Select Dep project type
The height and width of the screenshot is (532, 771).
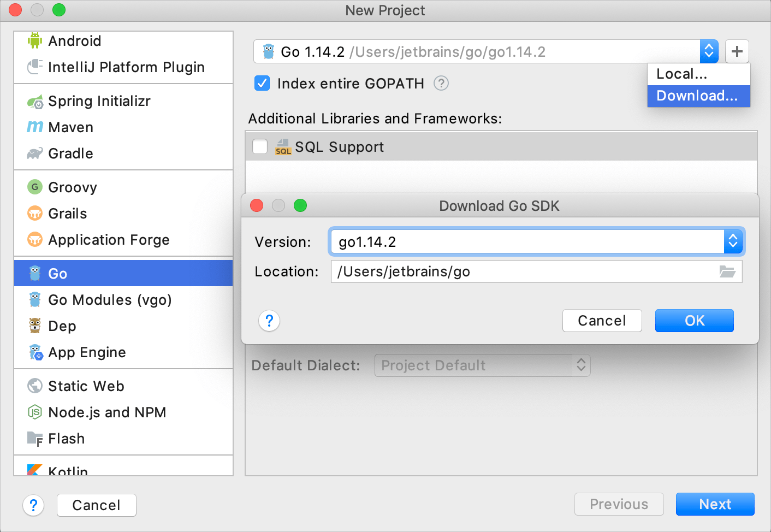pos(123,326)
